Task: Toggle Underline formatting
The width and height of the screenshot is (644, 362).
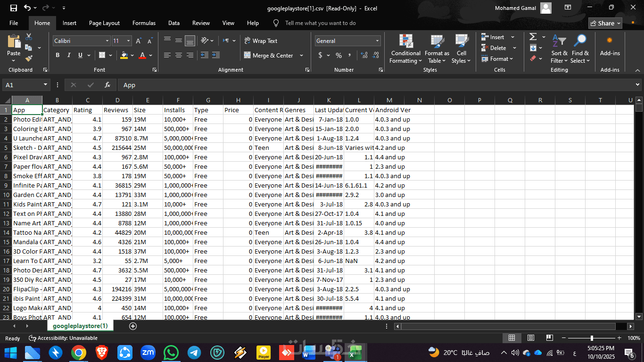Action: coord(80,55)
